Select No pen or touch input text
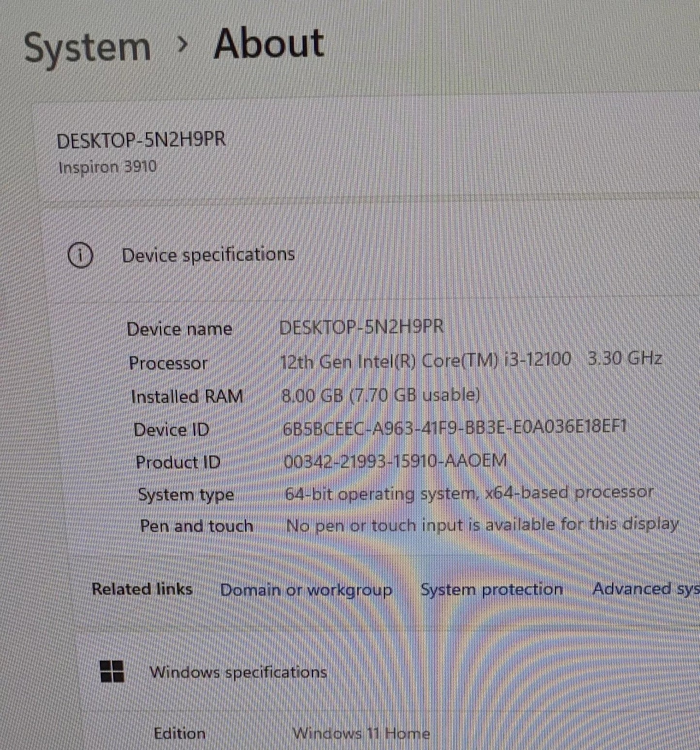Viewport: 700px width, 750px height. pyautogui.click(x=482, y=525)
